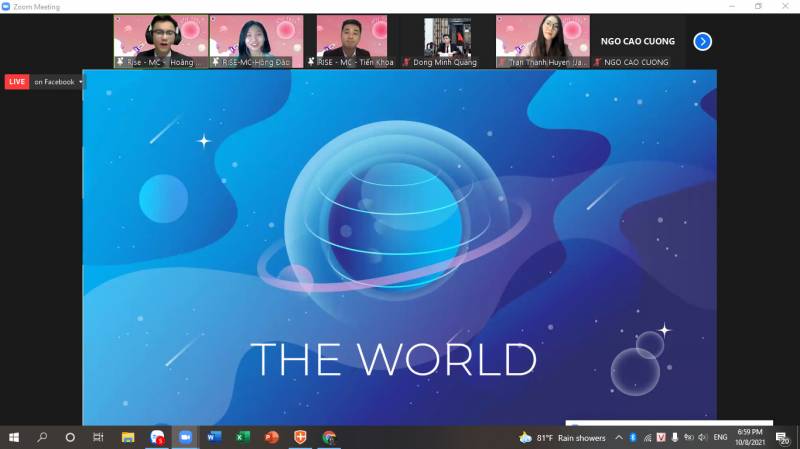This screenshot has height=449, width=800.
Task: Select Hoàng's Rise MC video thumbnail
Action: (160, 41)
